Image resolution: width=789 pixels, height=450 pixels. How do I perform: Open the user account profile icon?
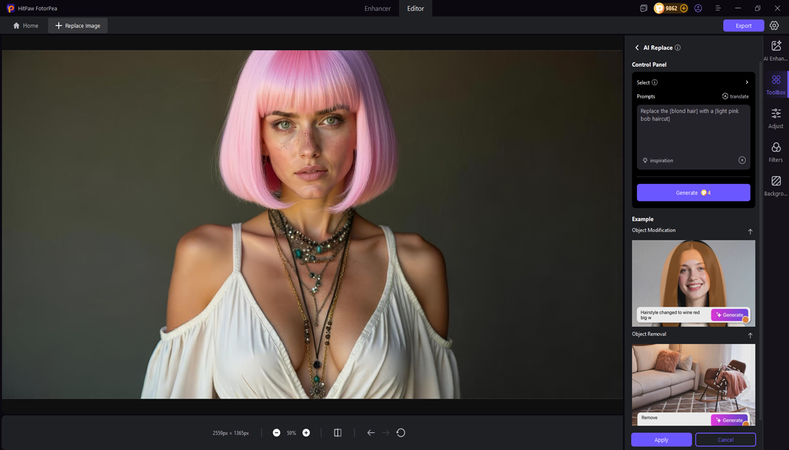point(698,9)
